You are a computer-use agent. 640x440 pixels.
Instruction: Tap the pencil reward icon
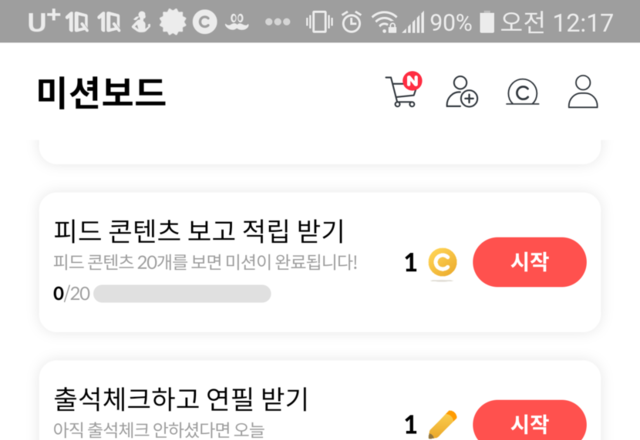(442, 424)
